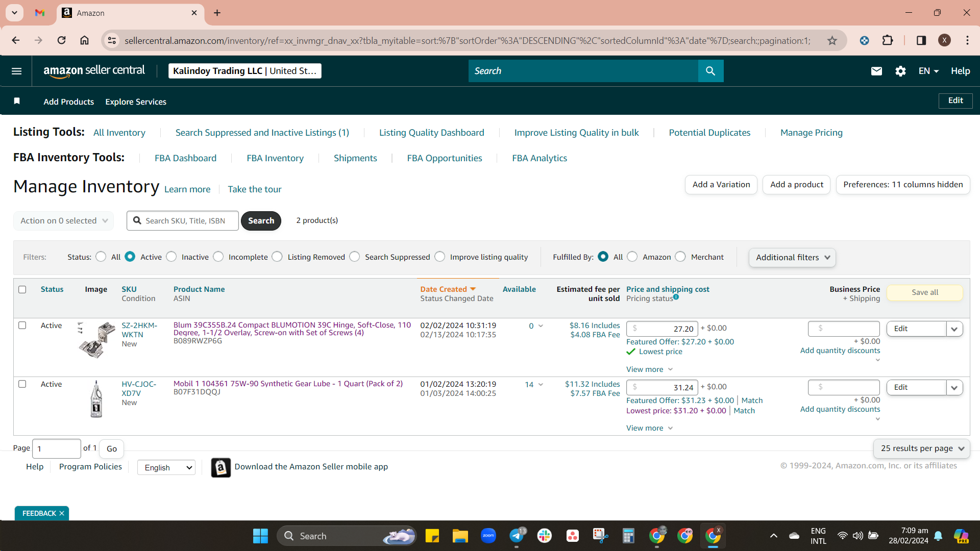Select the Incomplete status filter

click(x=218, y=257)
